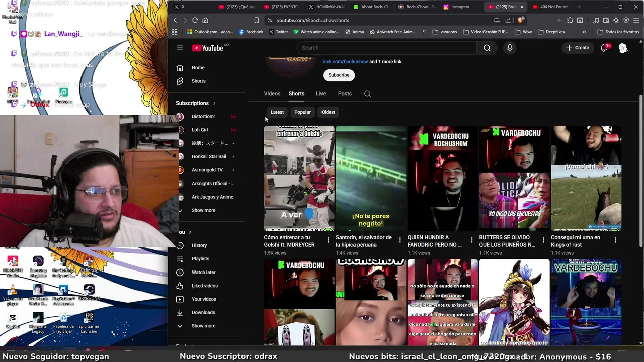The image size is (644, 362).
Task: Open Your videos in the sidebar
Action: tap(204, 299)
